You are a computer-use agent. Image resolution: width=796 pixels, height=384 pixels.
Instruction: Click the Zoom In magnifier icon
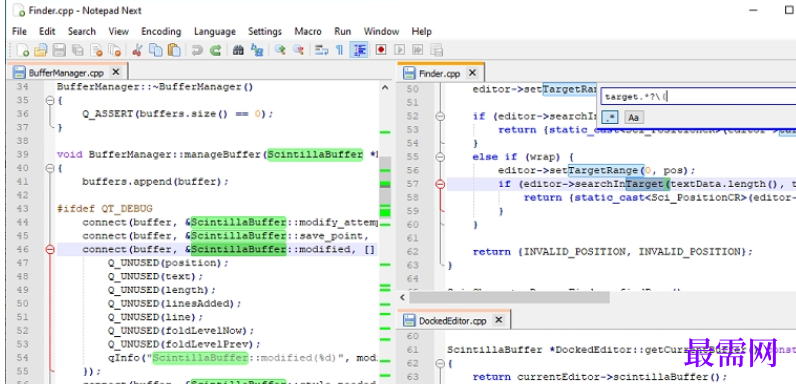(280, 50)
